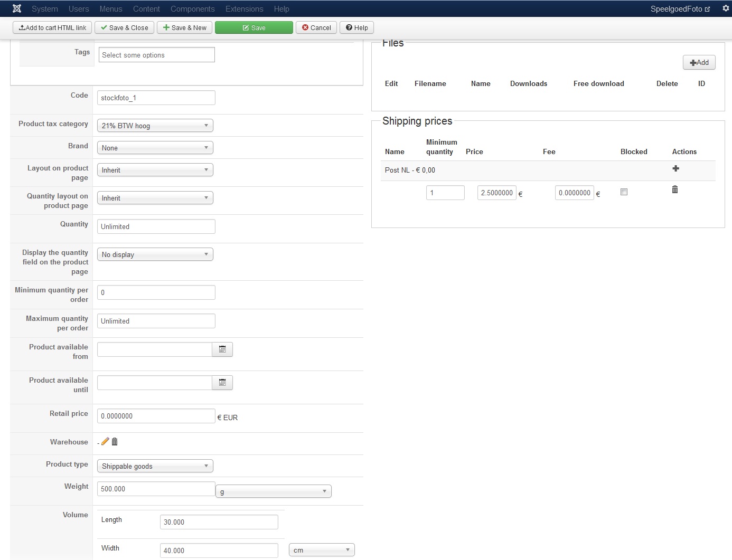Open the Content menu
Viewport: 732px width, 560px height.
[x=146, y=8]
